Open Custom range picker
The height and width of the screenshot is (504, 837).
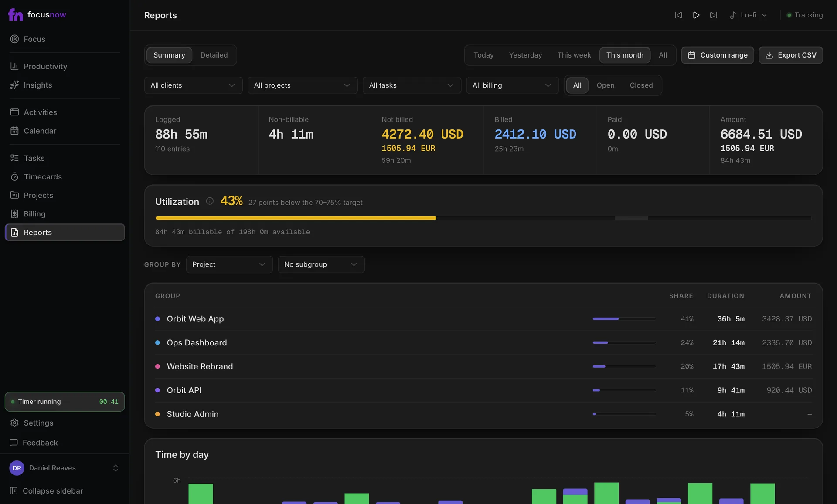click(x=717, y=55)
